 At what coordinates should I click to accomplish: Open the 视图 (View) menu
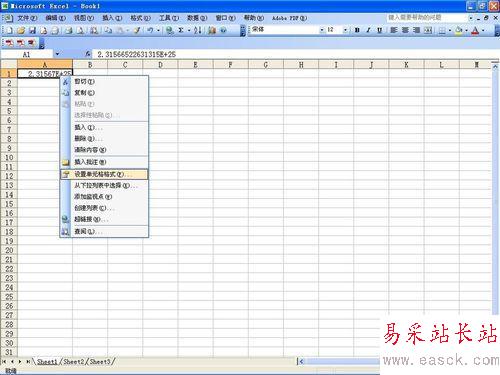(84, 18)
